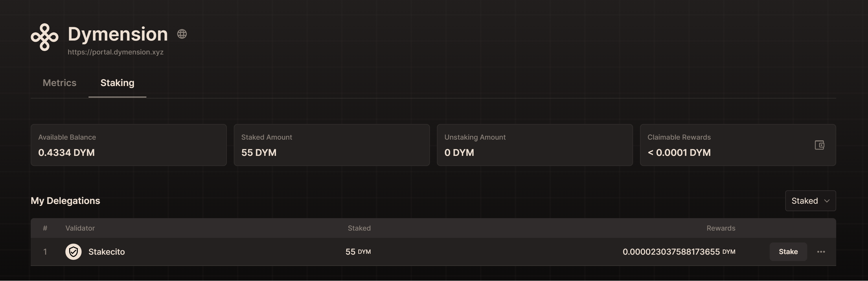Click the Stakecito validator shield avatar
The height and width of the screenshot is (281, 868).
coord(73,252)
